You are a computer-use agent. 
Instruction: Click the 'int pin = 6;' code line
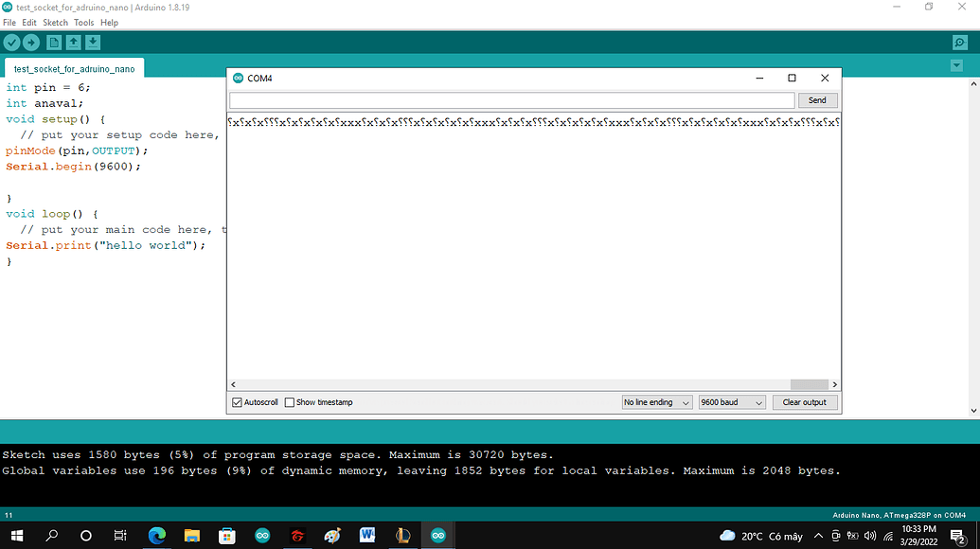tap(48, 87)
